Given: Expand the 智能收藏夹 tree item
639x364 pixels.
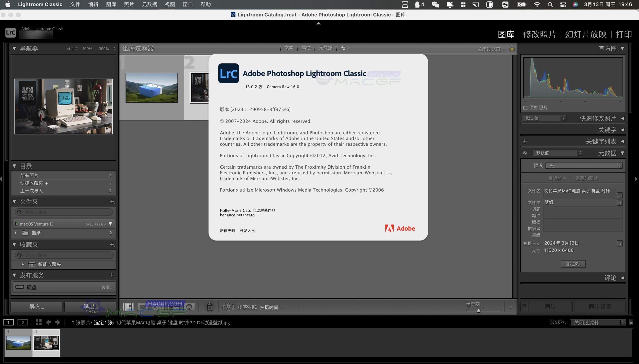Looking at the screenshot, I should coord(23,264).
